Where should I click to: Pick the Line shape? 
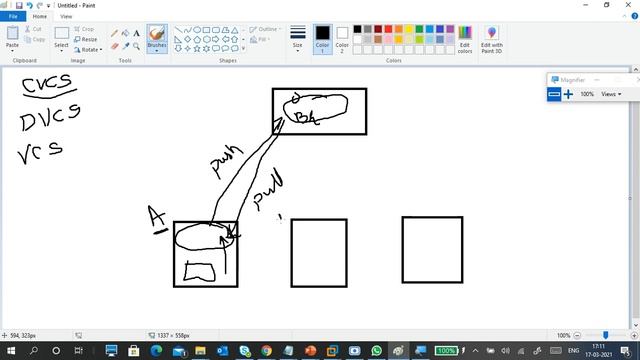(178, 30)
